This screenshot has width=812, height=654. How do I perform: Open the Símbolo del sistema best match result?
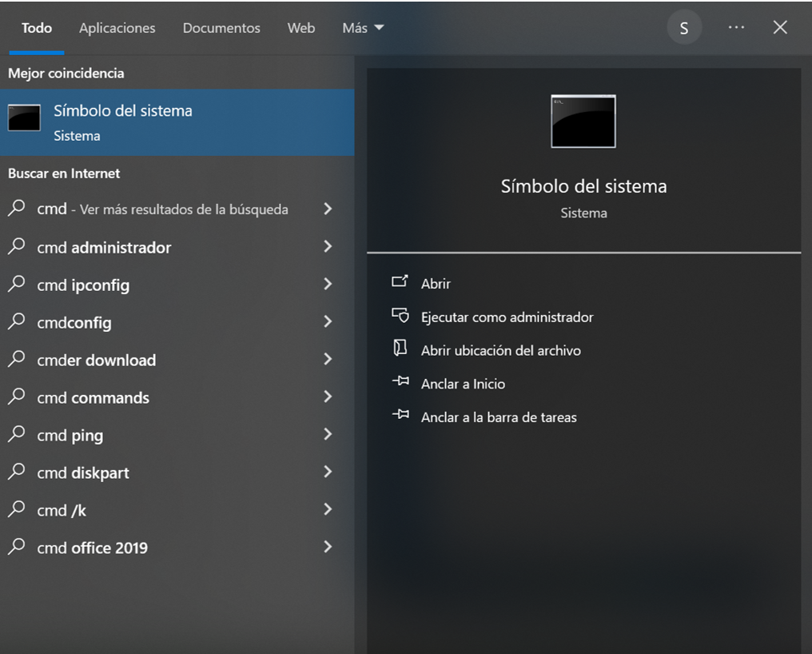point(177,122)
